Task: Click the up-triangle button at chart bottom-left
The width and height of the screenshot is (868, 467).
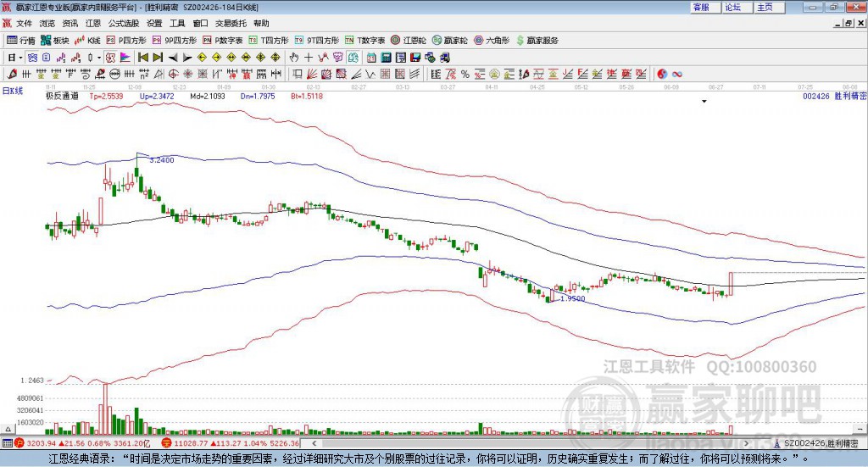Action: [8, 429]
